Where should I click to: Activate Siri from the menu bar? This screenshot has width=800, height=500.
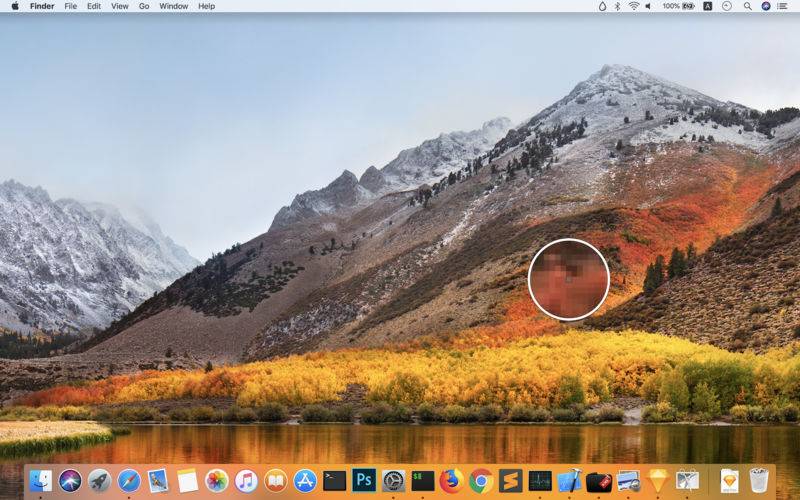766,6
